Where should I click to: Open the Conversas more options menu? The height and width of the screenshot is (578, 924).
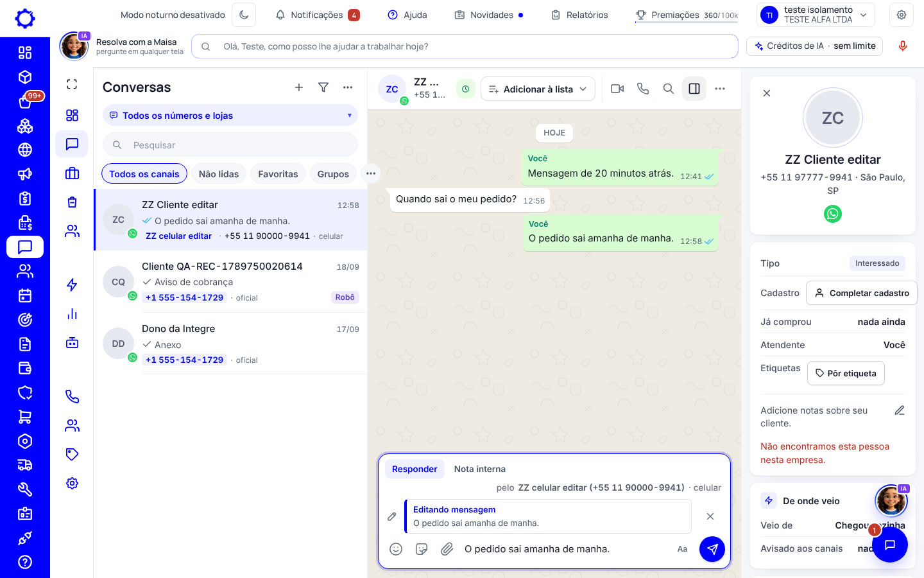(348, 87)
